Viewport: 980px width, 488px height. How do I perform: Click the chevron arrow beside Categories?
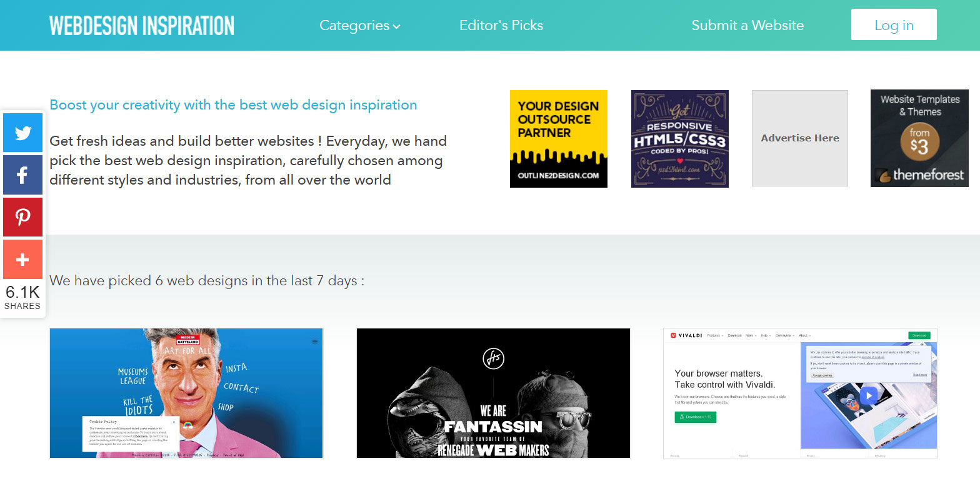coord(396,27)
